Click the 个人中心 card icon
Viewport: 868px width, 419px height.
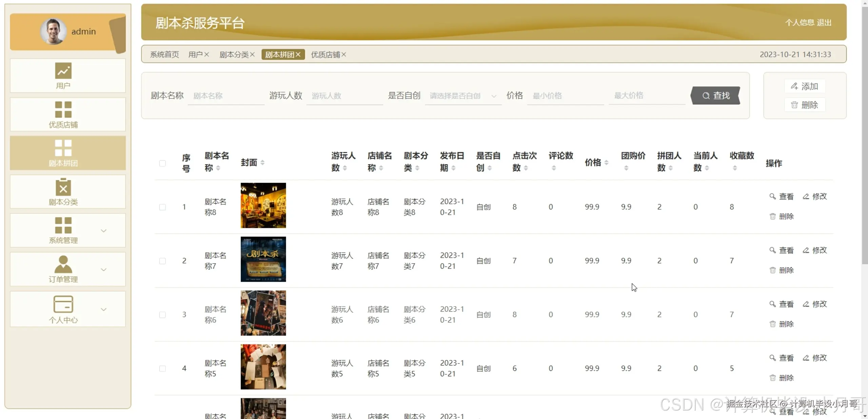pos(63,304)
